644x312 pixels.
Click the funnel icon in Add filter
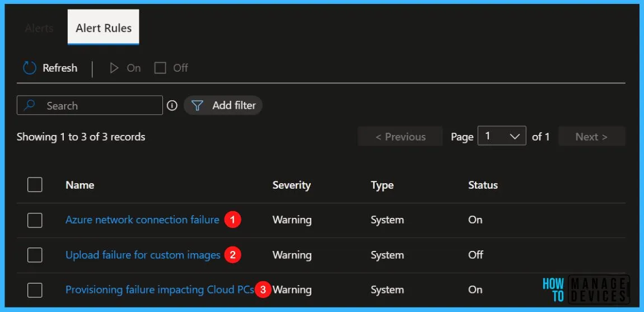pyautogui.click(x=198, y=106)
